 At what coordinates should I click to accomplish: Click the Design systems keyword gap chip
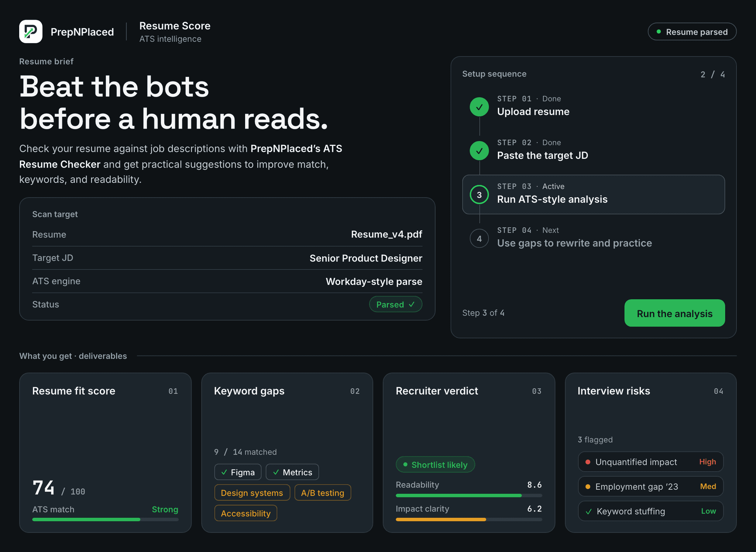point(252,493)
